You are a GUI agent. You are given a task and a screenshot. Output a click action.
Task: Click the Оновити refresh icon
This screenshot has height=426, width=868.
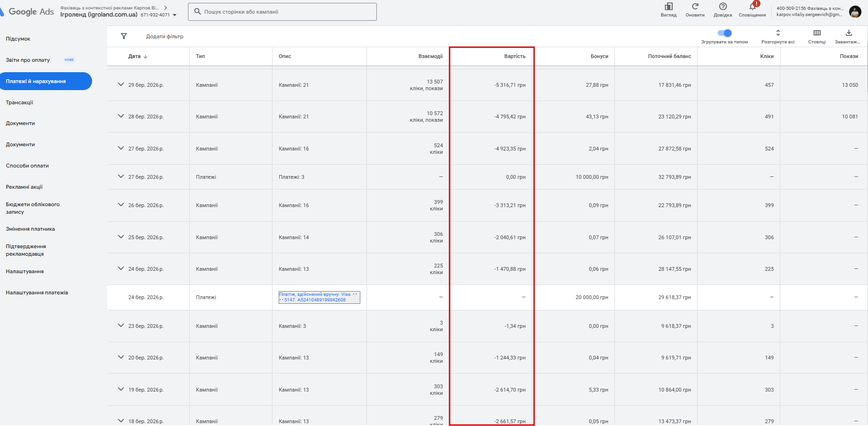tap(695, 7)
